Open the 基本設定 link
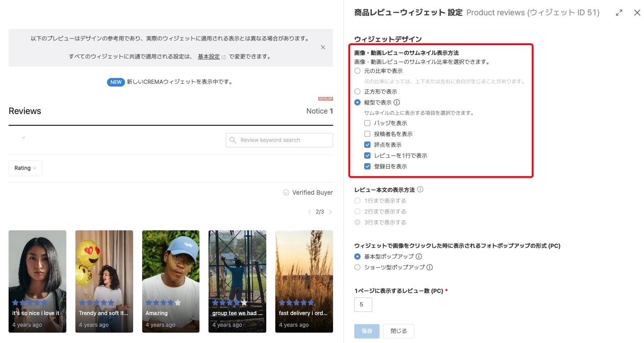Screen dimensions: 644x343 209,56
